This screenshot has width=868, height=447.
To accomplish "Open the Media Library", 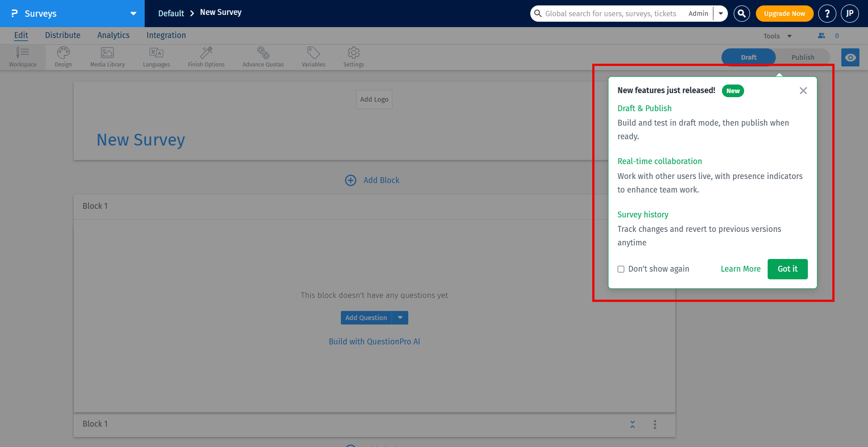I will coord(107,56).
